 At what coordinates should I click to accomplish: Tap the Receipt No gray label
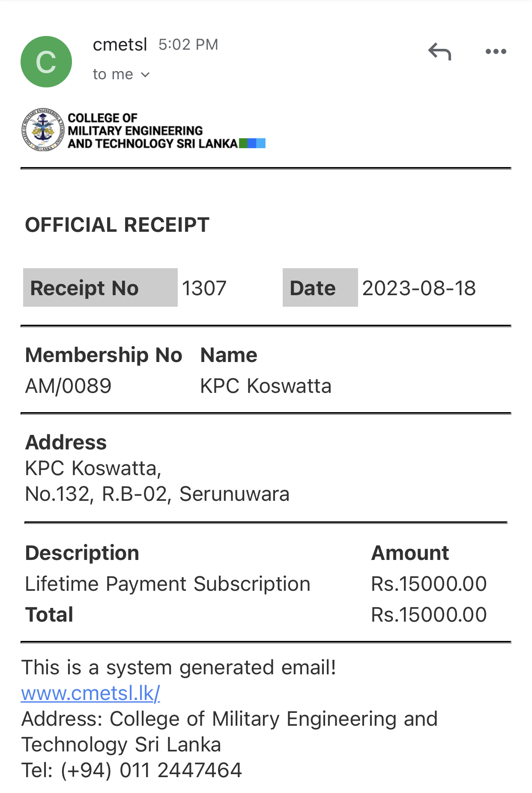tap(100, 287)
